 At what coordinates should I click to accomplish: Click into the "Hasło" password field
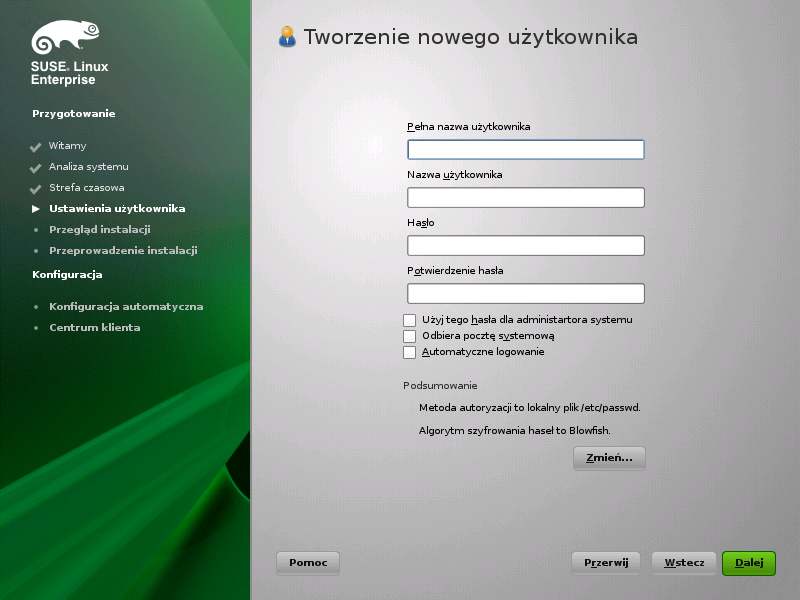pyautogui.click(x=526, y=245)
